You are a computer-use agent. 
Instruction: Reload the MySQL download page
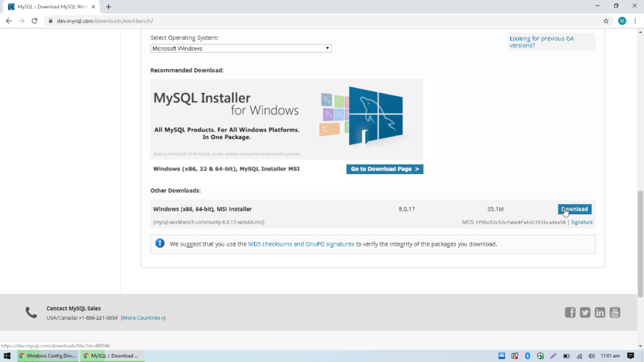[x=34, y=21]
